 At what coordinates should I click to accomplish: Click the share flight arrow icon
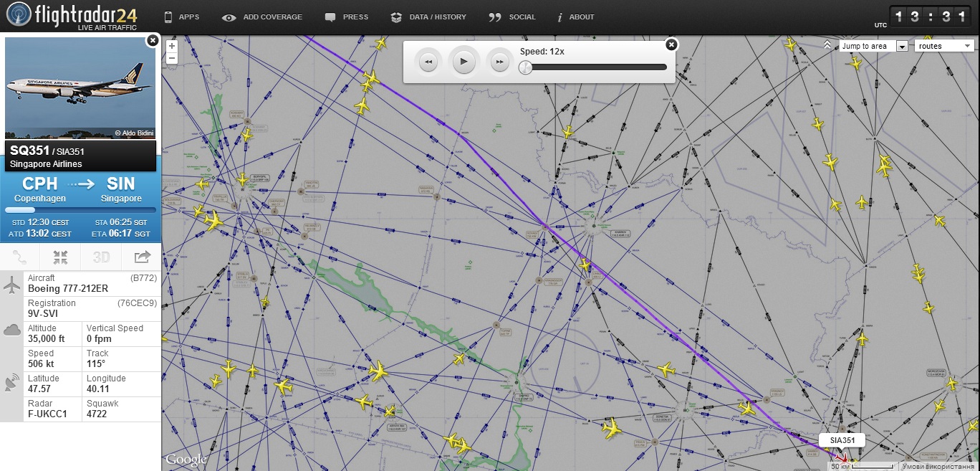click(142, 257)
